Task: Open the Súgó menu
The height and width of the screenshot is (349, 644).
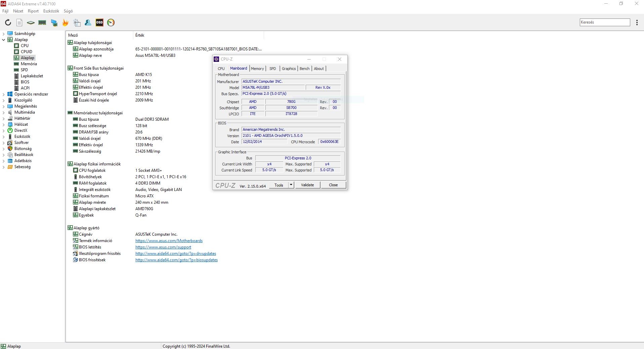Action: click(x=68, y=11)
